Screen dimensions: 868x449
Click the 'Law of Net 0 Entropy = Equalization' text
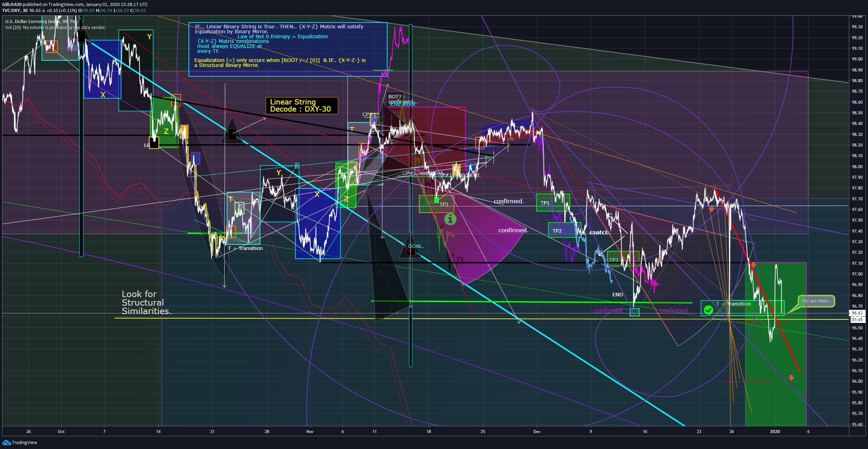[282, 36]
